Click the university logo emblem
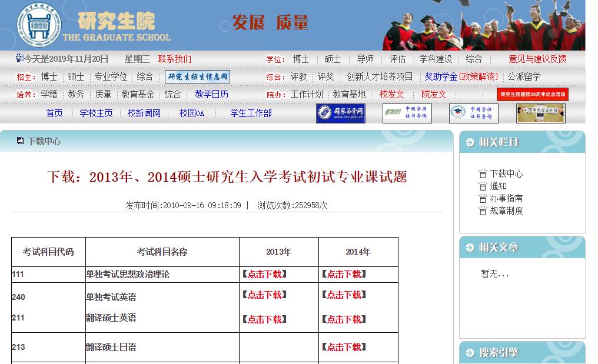 (x=39, y=25)
